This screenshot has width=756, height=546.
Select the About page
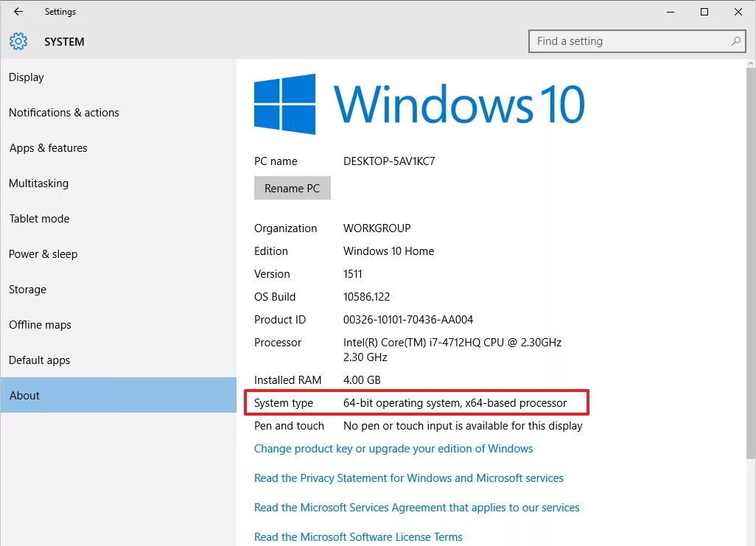click(x=119, y=395)
